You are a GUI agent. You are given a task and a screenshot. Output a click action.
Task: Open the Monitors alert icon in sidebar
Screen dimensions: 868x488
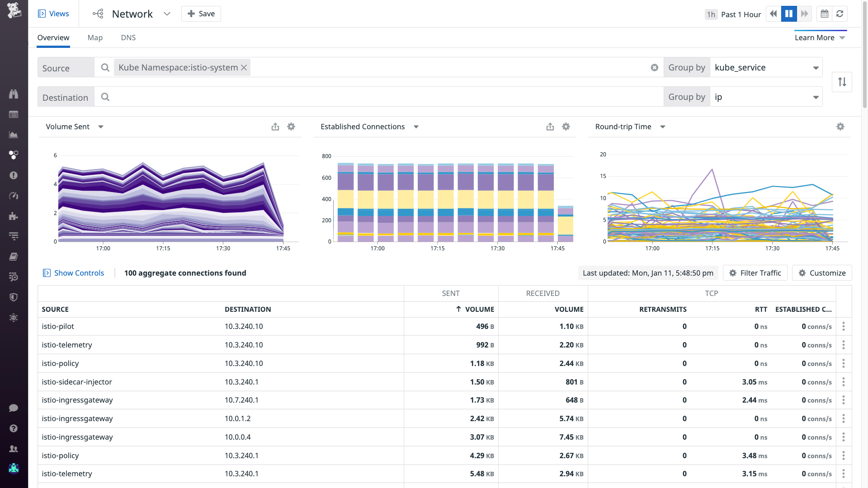point(14,175)
